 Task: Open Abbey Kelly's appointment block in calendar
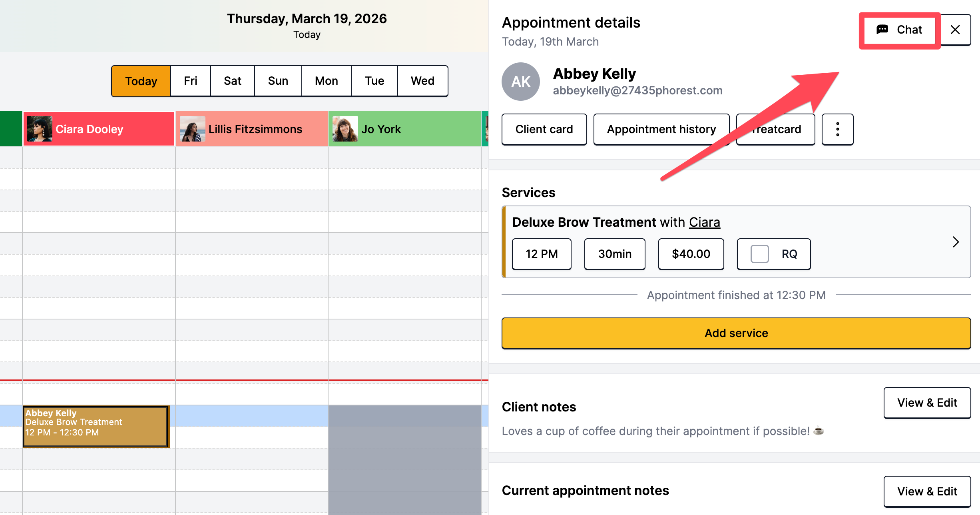[95, 426]
